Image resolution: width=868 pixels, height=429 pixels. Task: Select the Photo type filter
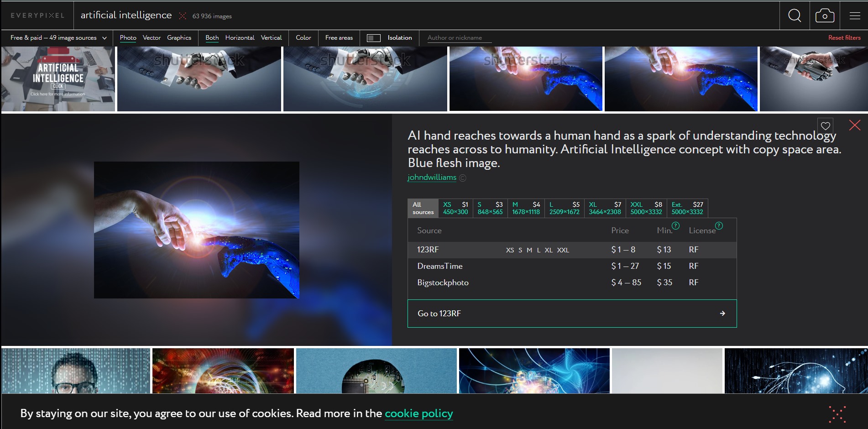coord(128,38)
